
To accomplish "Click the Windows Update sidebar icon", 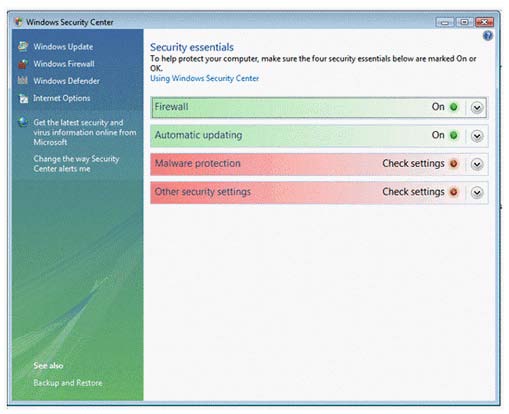I will 23,46.
